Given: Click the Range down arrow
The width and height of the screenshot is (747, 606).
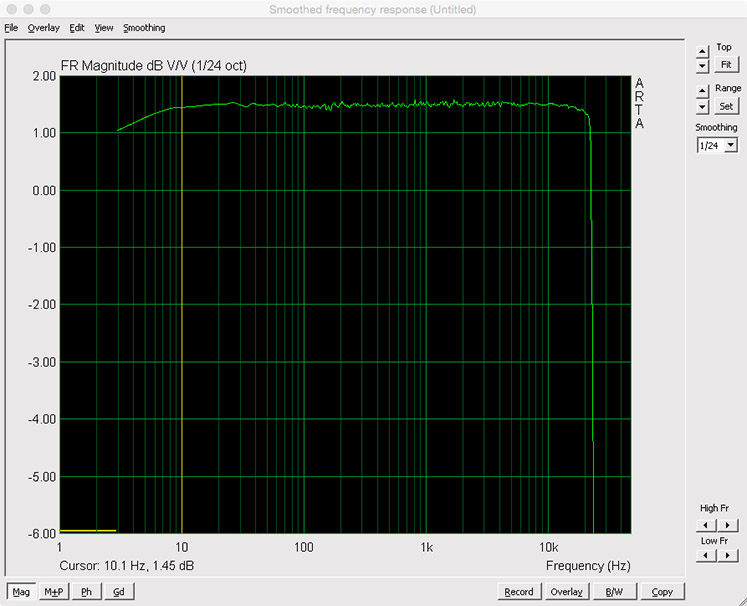Looking at the screenshot, I should [702, 107].
